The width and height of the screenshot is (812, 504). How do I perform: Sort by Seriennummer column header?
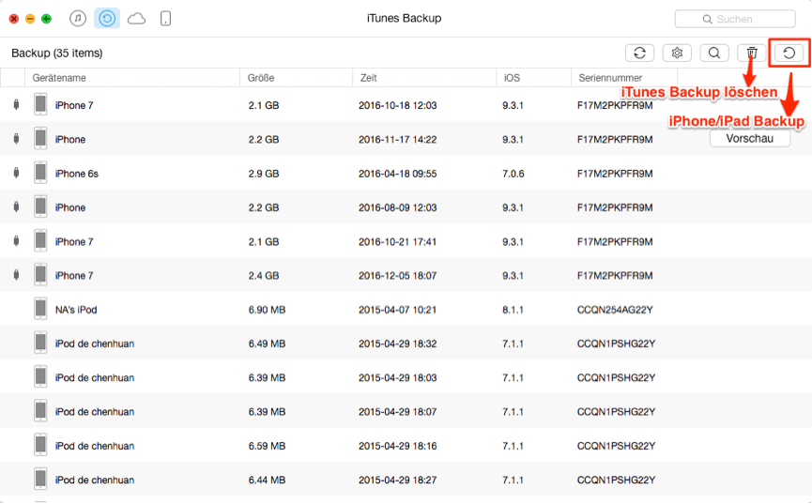tap(624, 78)
